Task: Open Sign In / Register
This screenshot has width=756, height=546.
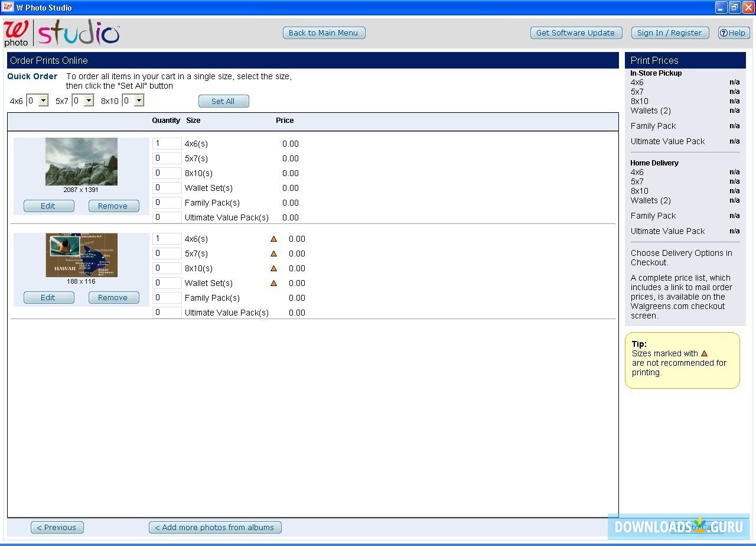Action: pos(669,33)
